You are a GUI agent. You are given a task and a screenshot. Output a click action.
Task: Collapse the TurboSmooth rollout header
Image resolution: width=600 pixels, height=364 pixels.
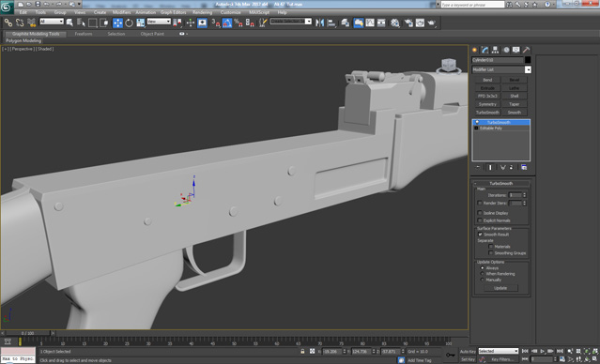coord(500,184)
